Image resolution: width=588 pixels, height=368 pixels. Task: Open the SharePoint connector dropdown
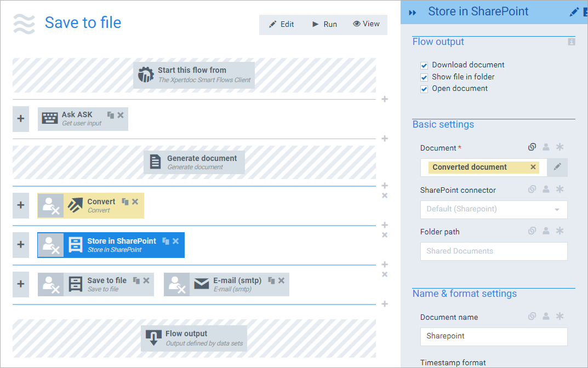(494, 209)
